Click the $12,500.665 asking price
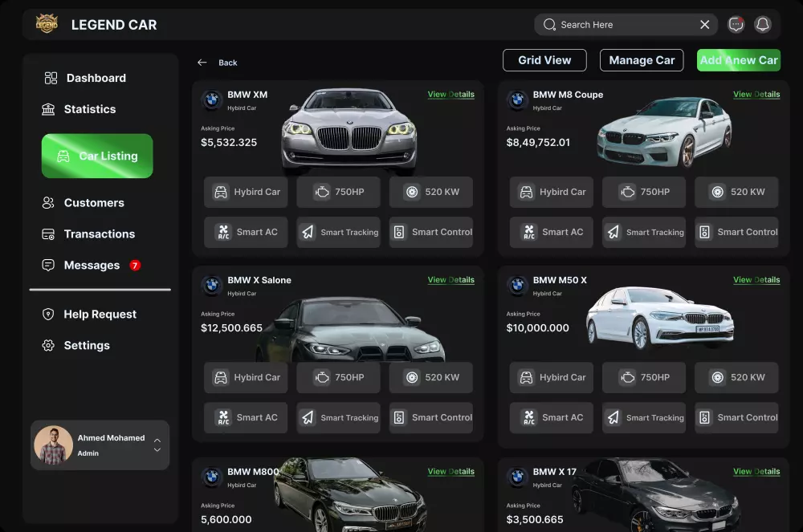The width and height of the screenshot is (803, 532). (231, 328)
